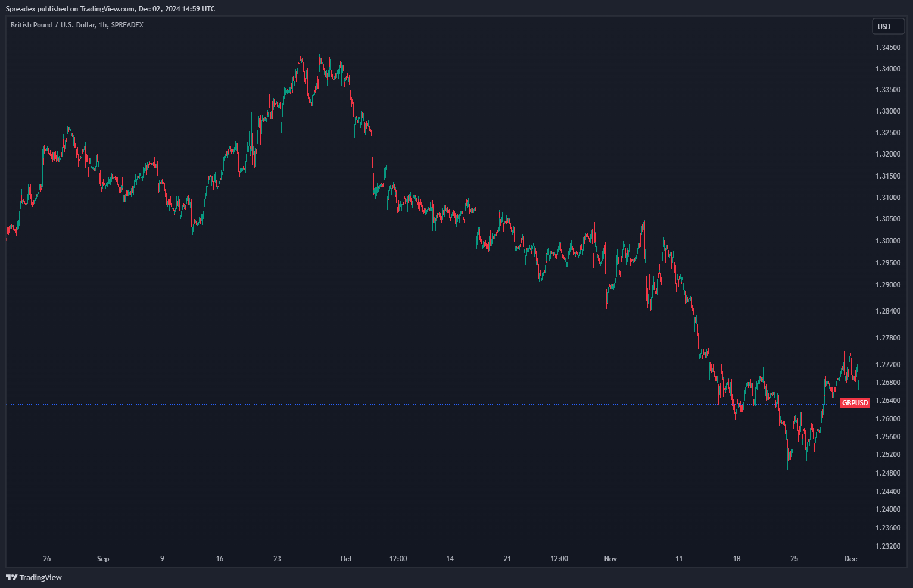Click the 1.24800 price axis label
The width and height of the screenshot is (913, 588).
[x=887, y=473]
